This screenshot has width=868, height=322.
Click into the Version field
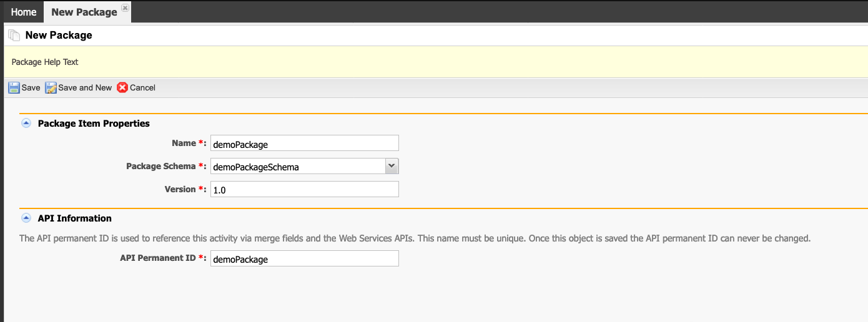304,190
